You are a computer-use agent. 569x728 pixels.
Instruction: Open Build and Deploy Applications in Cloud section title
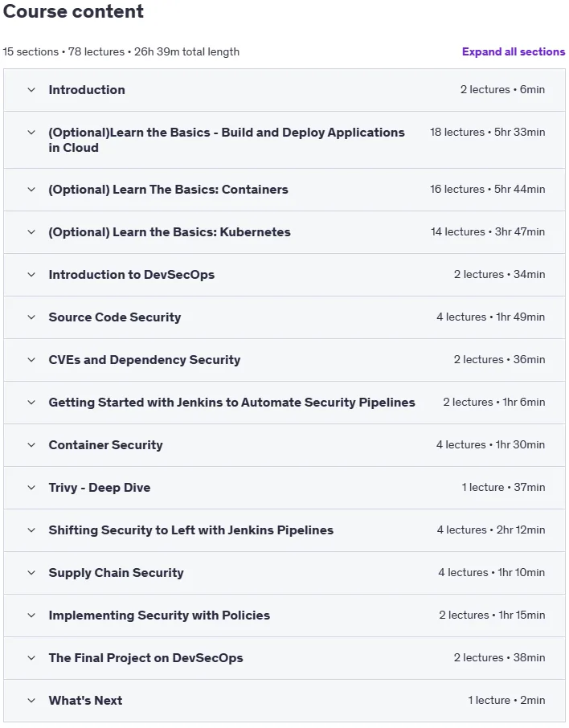click(x=226, y=140)
